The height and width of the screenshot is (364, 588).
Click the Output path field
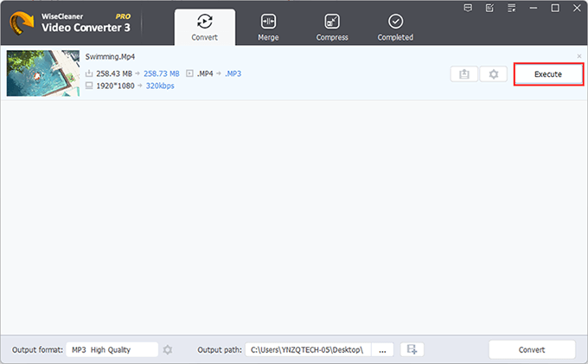coord(308,350)
